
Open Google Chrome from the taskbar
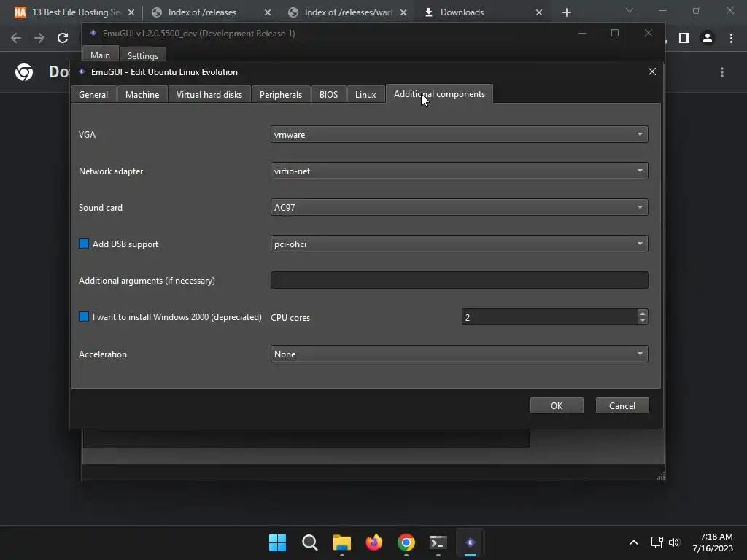click(406, 542)
